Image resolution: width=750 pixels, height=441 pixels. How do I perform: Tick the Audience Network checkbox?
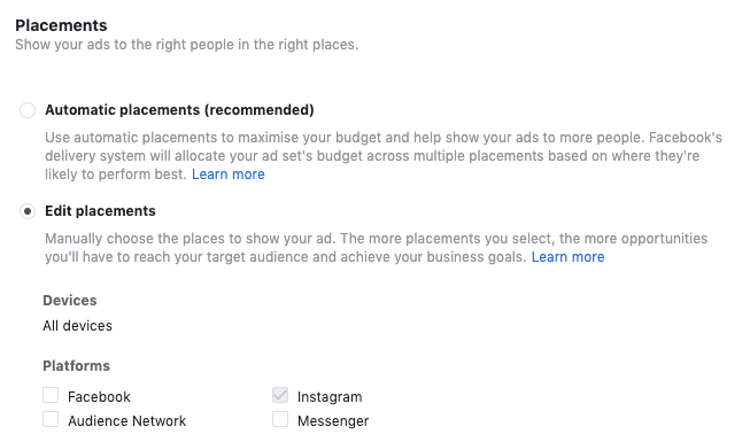(x=51, y=419)
